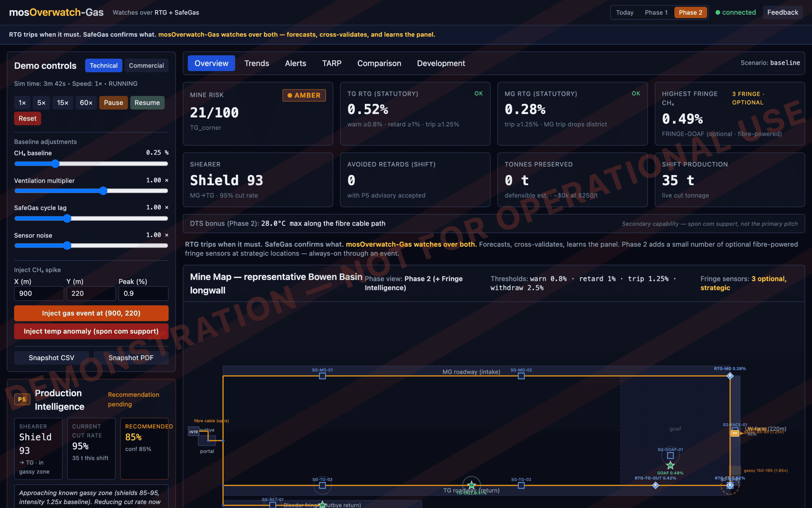
Task: Set simulation speed to 5×
Action: pos(41,103)
